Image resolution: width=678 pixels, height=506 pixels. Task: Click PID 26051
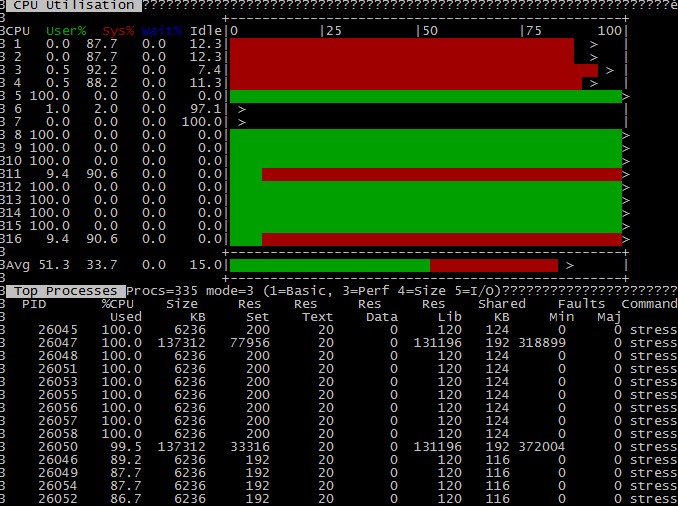coord(58,369)
